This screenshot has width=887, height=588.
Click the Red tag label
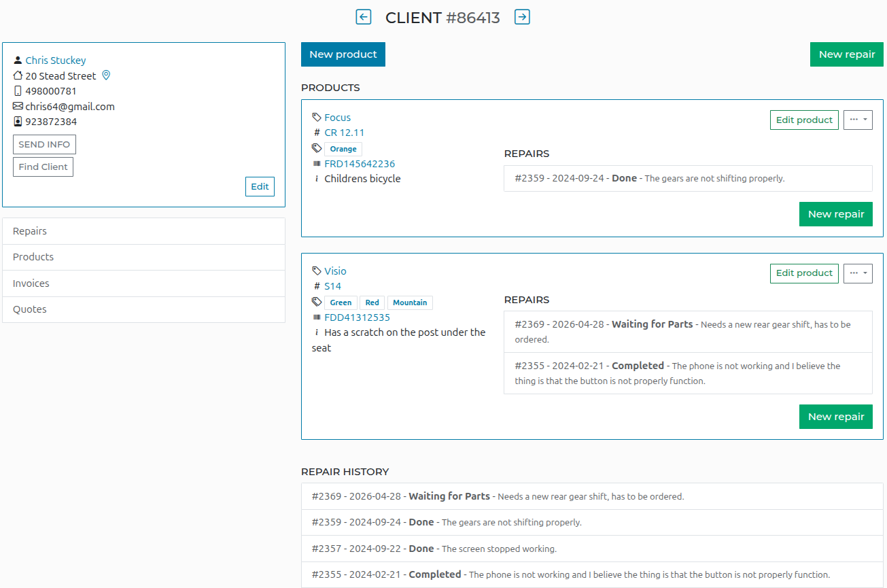372,302
